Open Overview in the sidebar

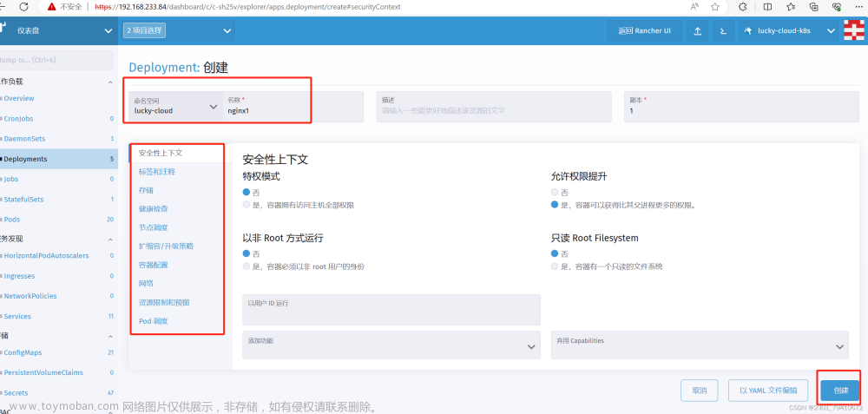click(19, 99)
